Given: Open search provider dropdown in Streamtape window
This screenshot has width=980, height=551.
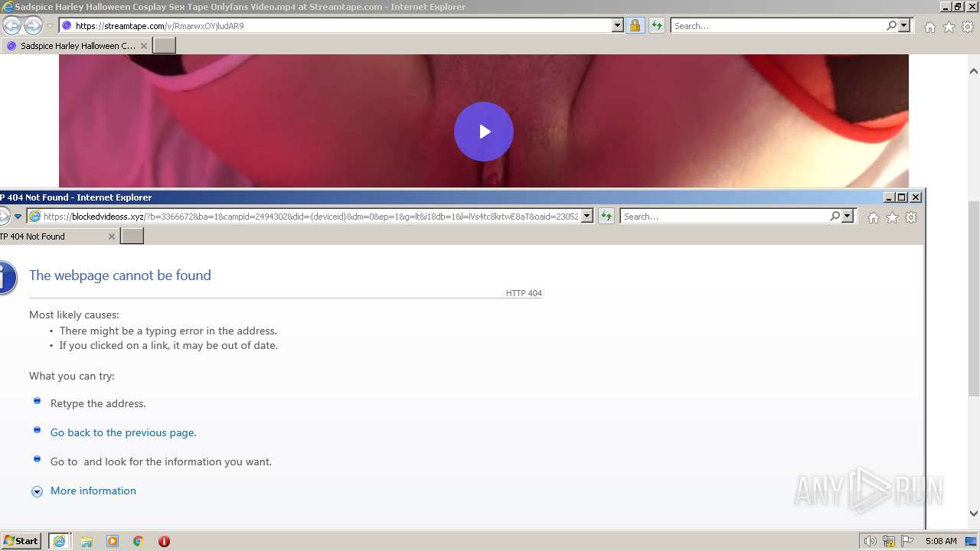Looking at the screenshot, I should [904, 25].
